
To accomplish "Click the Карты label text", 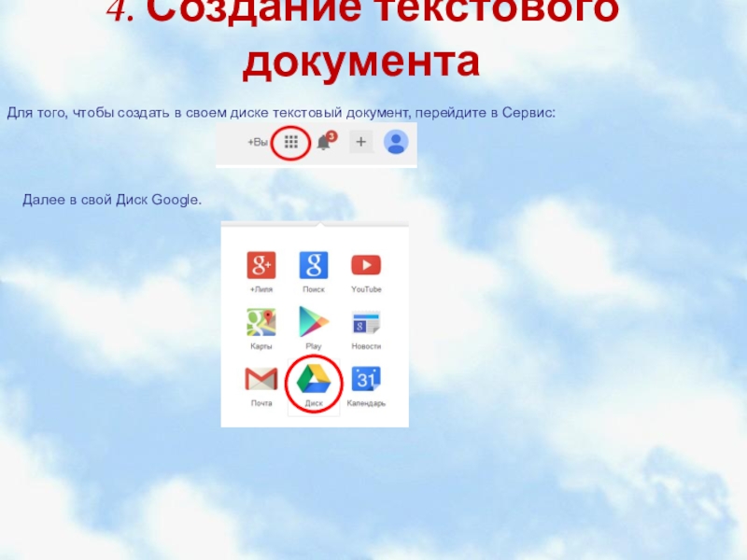I will click(261, 346).
